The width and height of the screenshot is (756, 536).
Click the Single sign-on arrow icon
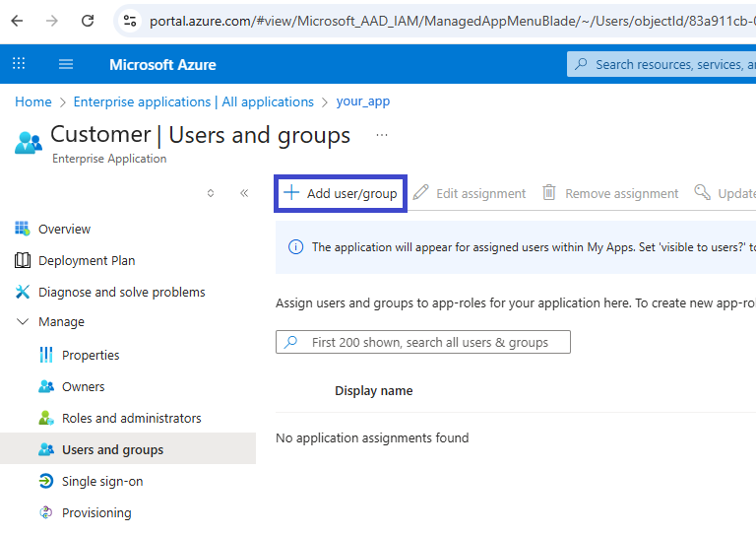click(x=46, y=481)
